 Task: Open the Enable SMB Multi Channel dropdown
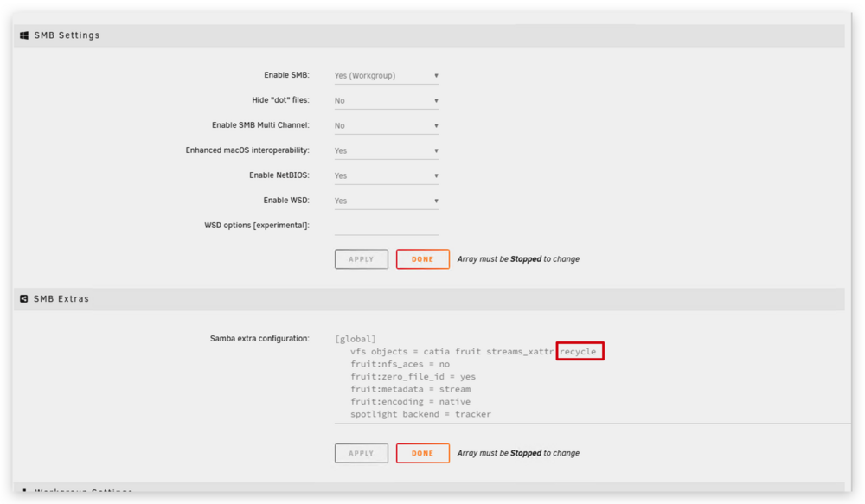(x=386, y=125)
